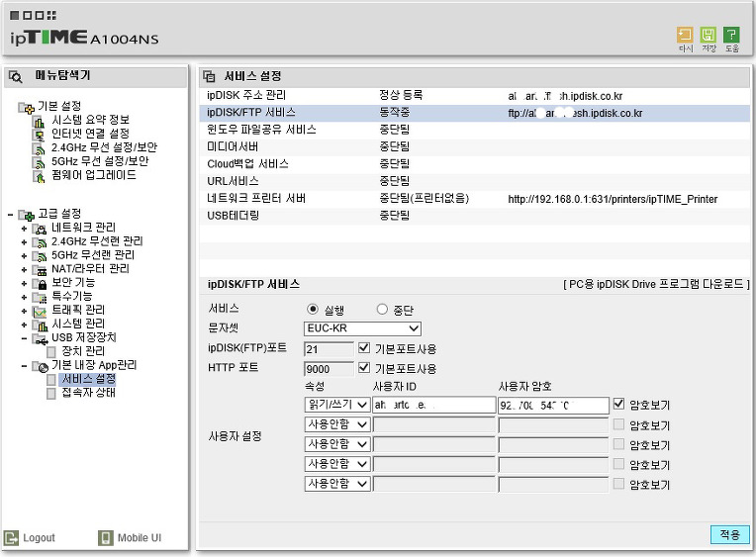Select the USB테더링 service row

(x=474, y=216)
